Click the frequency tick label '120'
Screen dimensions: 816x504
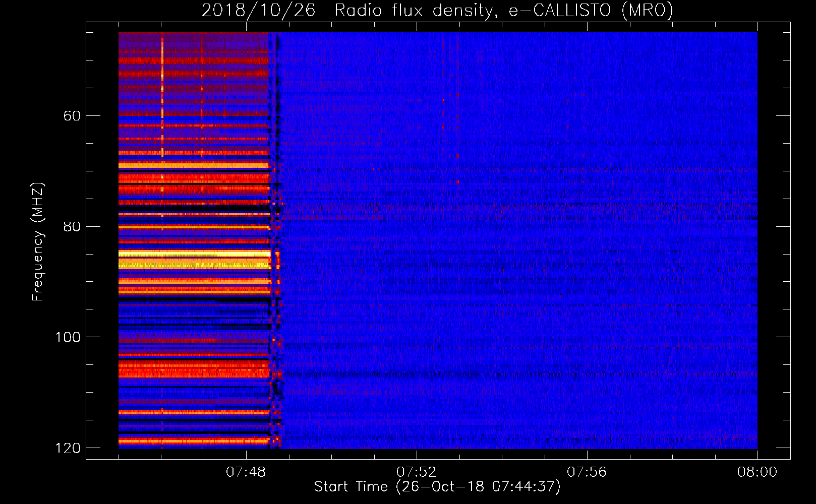(68, 448)
